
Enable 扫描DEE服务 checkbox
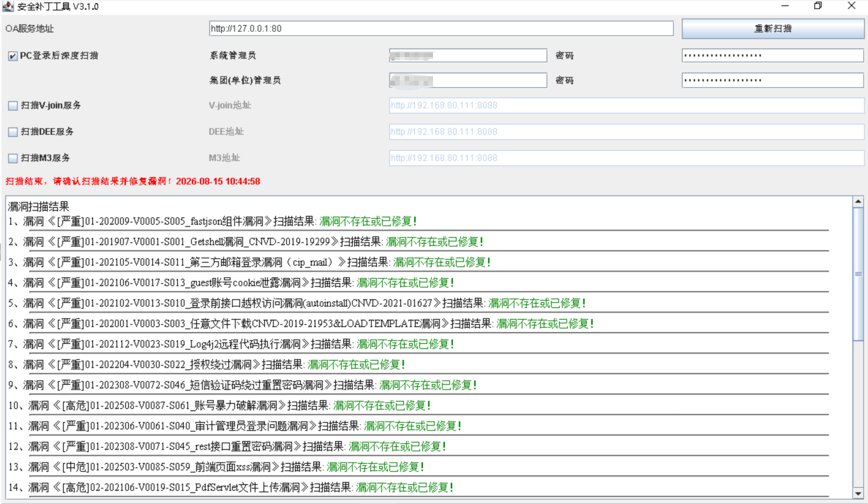[13, 132]
